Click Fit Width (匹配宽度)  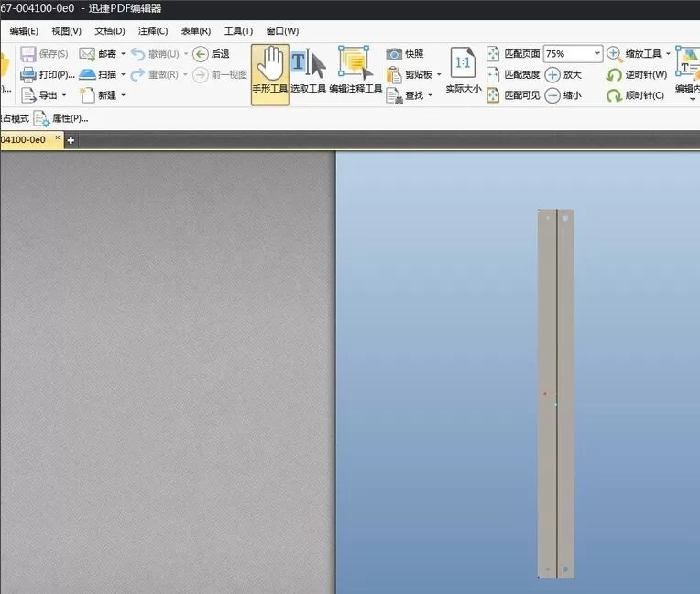(513, 74)
